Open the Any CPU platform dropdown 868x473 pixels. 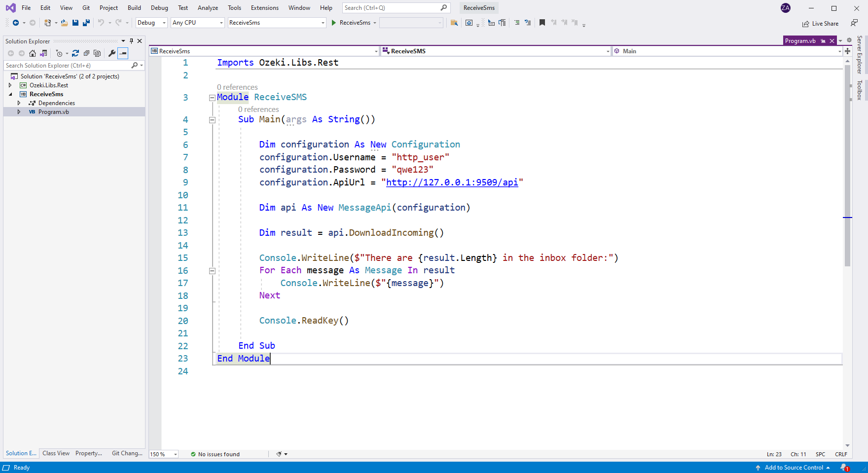click(198, 23)
